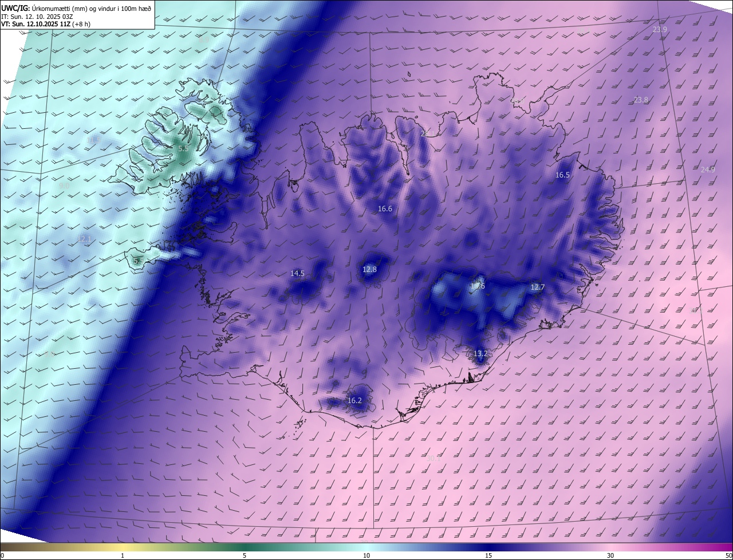Click the 30.1 value south of Iceland
The width and height of the screenshot is (733, 560).
click(x=434, y=458)
